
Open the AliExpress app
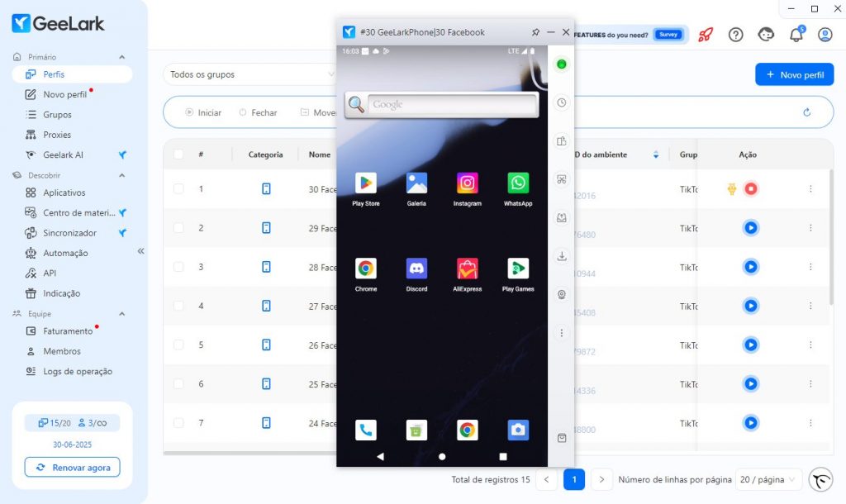[x=468, y=269]
